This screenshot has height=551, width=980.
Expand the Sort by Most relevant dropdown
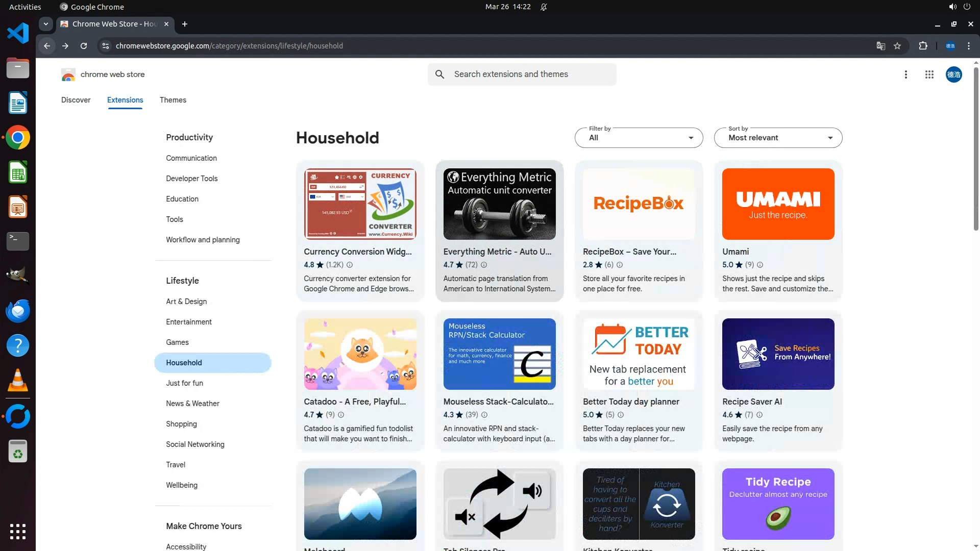(778, 138)
